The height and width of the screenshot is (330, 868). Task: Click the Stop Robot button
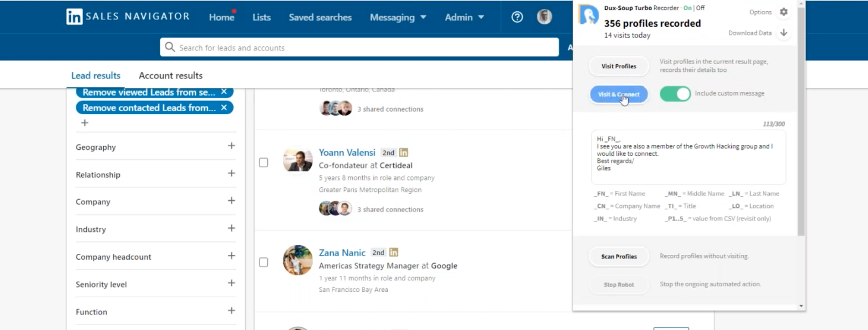point(619,285)
